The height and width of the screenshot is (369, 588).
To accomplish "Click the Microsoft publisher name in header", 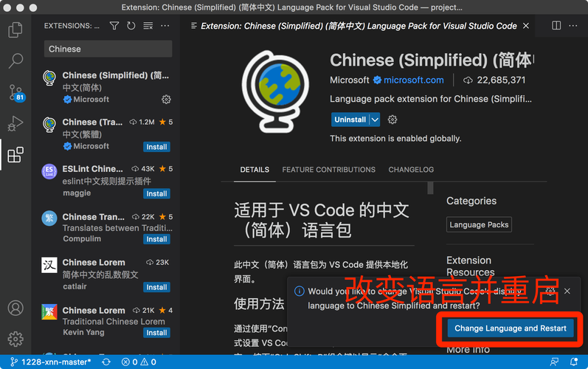I will click(x=350, y=80).
